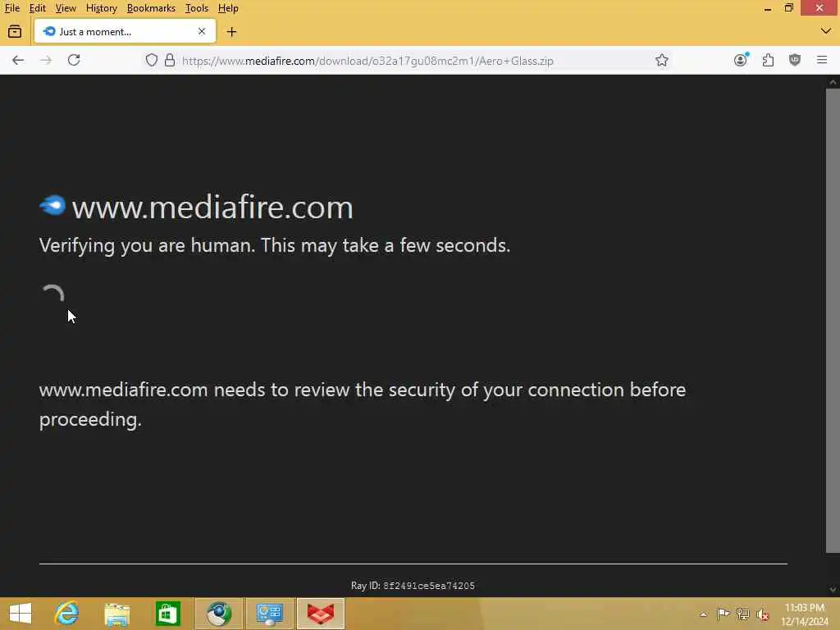This screenshot has height=630, width=840.
Task: Click the forward navigation arrow
Action: coord(46,60)
